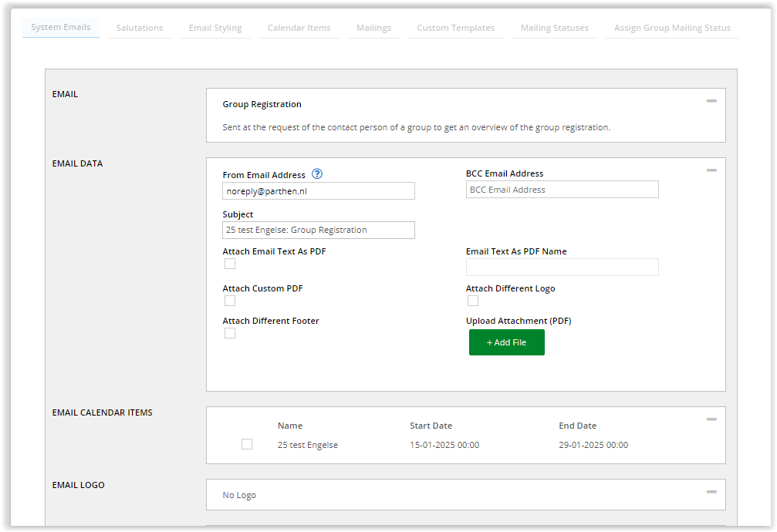Click the Start Date column header
This screenshot has width=777, height=532.
(x=431, y=426)
